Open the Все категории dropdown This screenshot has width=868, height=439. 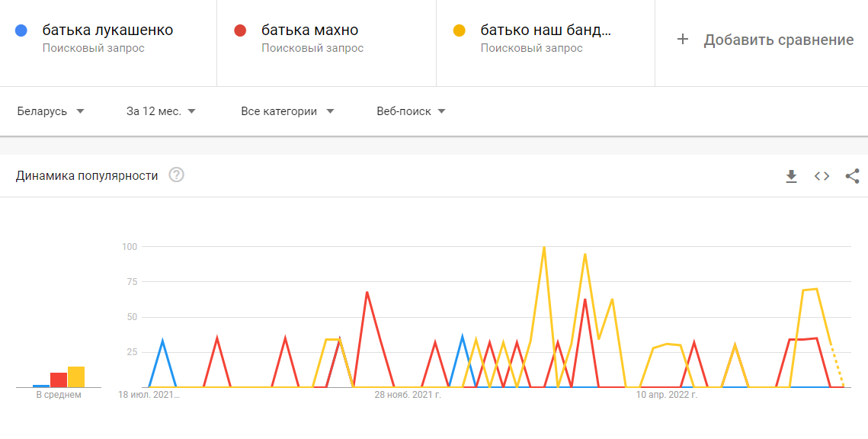[x=287, y=111]
